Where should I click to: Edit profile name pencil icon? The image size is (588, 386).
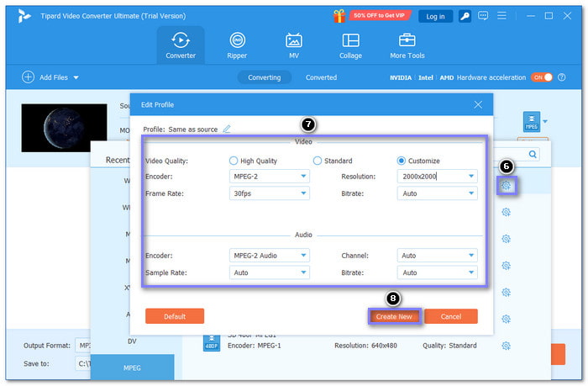(227, 130)
